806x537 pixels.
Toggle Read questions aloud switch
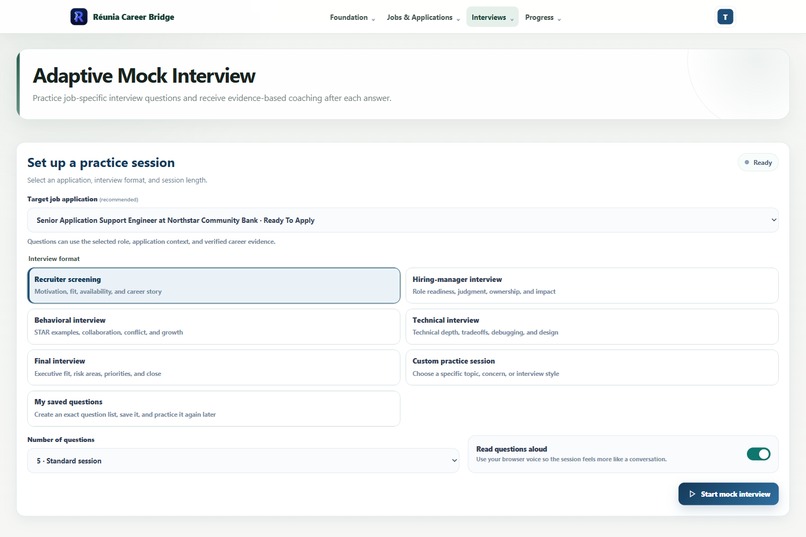758,454
